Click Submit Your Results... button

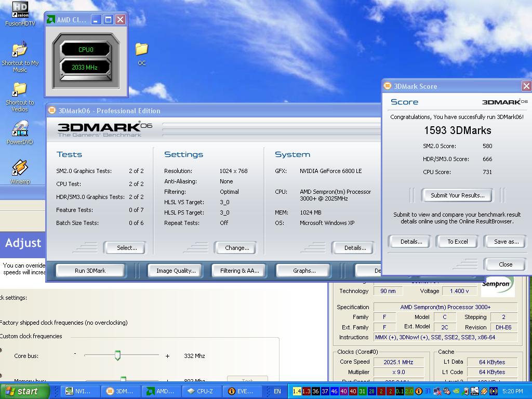pyautogui.click(x=457, y=195)
